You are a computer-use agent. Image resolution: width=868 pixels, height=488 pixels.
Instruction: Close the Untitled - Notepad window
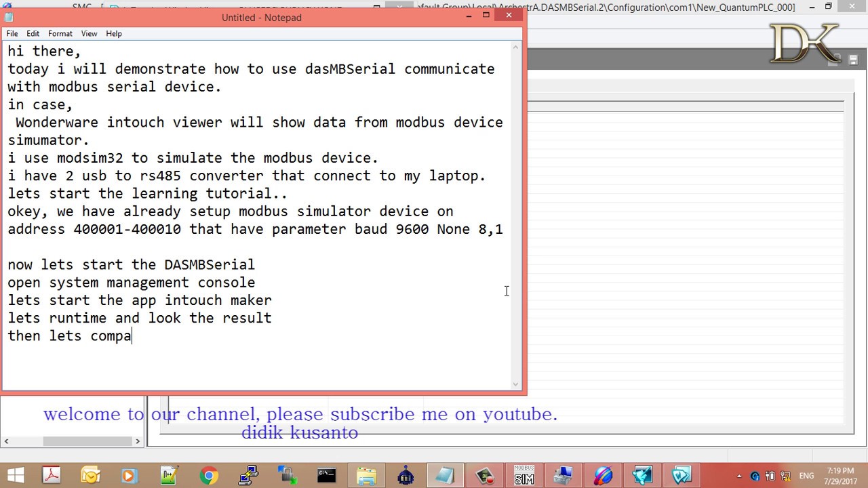click(x=509, y=15)
